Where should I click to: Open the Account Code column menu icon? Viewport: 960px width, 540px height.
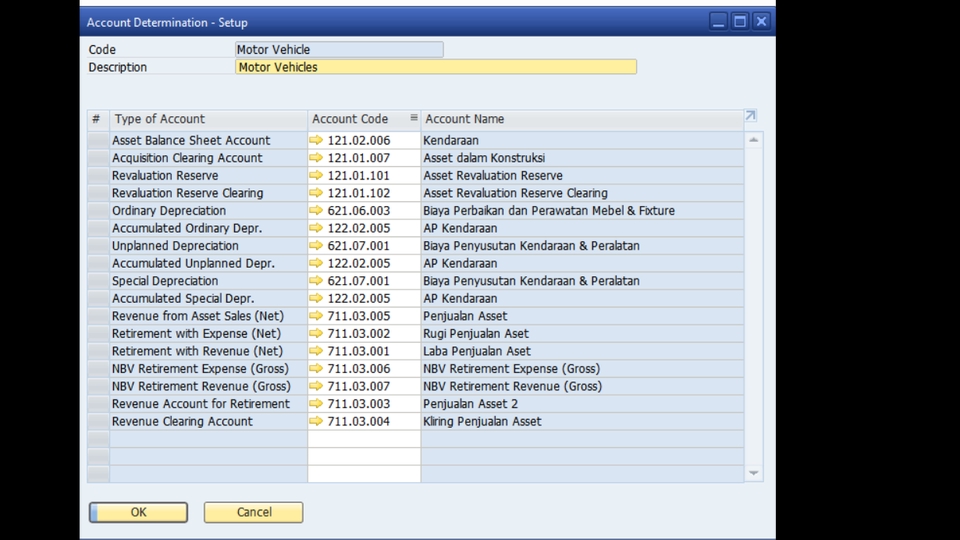click(x=414, y=118)
